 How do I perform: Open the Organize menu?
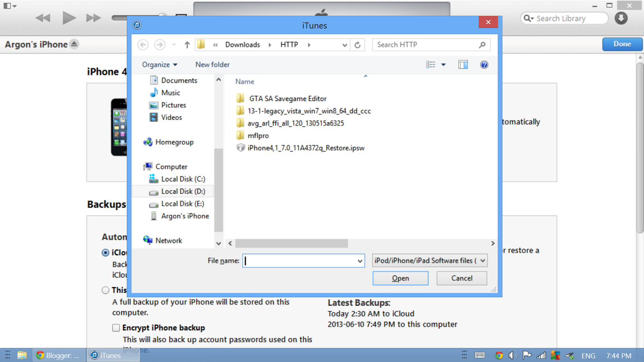(x=160, y=65)
